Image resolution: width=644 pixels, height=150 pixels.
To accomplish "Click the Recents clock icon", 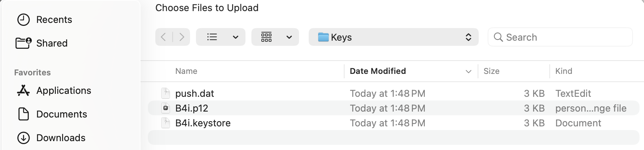I will (24, 20).
